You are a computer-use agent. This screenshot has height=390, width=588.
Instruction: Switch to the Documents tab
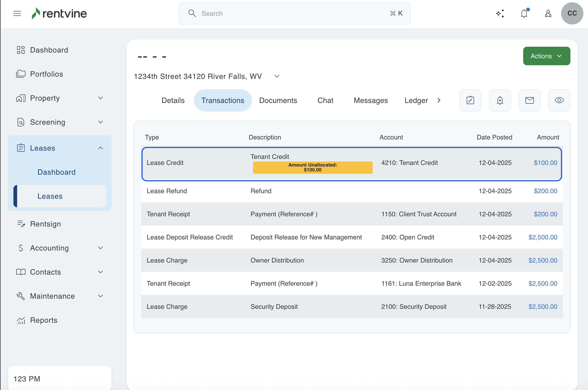click(x=278, y=100)
